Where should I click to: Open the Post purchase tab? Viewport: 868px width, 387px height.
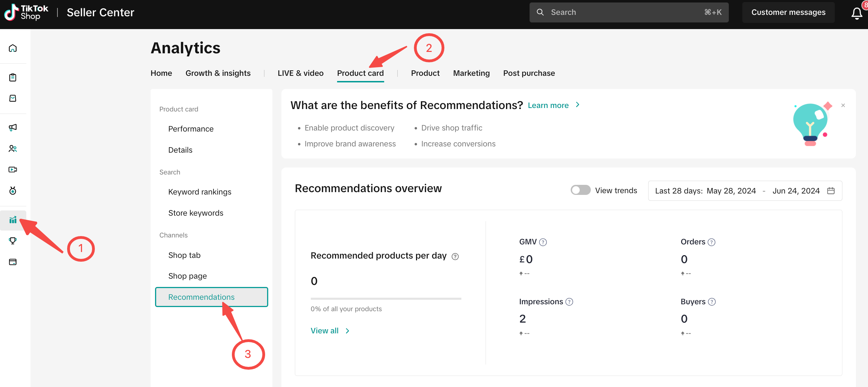tap(529, 73)
